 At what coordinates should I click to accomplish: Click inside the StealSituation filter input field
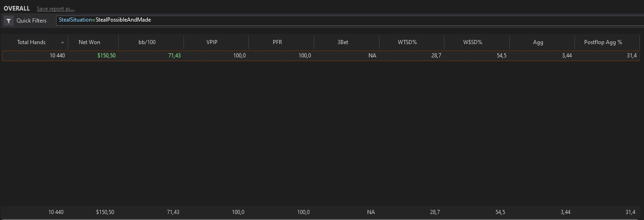click(x=350, y=20)
